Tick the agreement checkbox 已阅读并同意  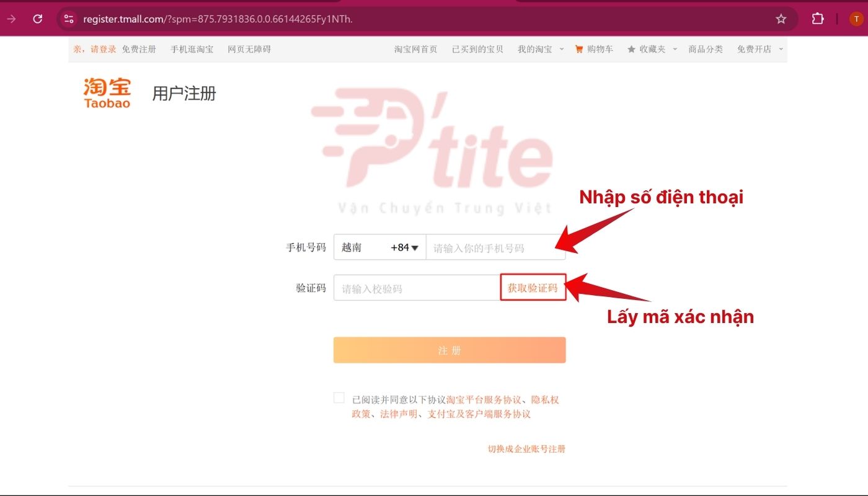click(x=339, y=397)
